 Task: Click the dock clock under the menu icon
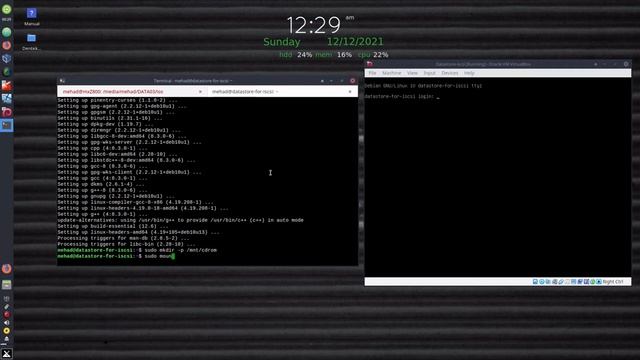7,19
